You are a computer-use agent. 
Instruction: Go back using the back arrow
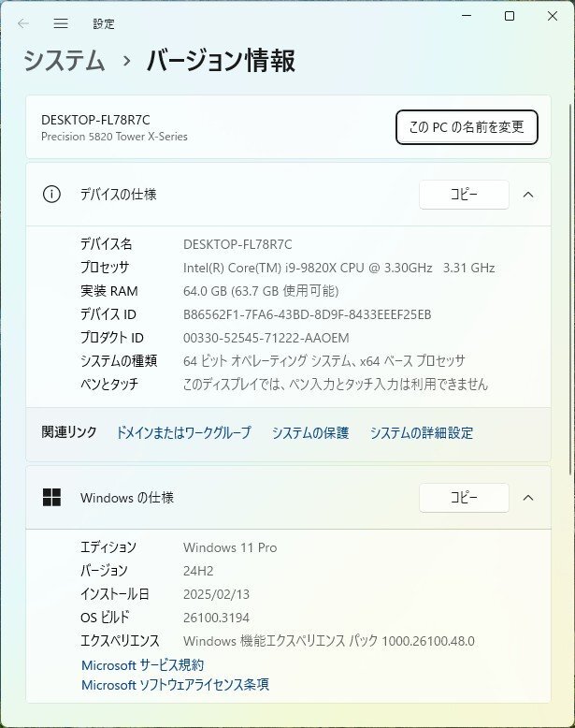pyautogui.click(x=22, y=23)
